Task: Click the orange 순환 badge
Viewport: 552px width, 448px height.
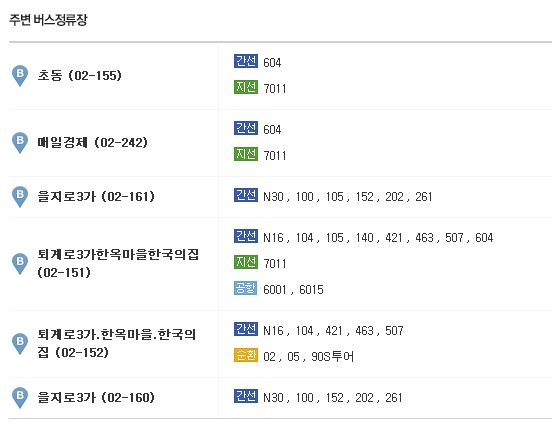Action: 246,355
